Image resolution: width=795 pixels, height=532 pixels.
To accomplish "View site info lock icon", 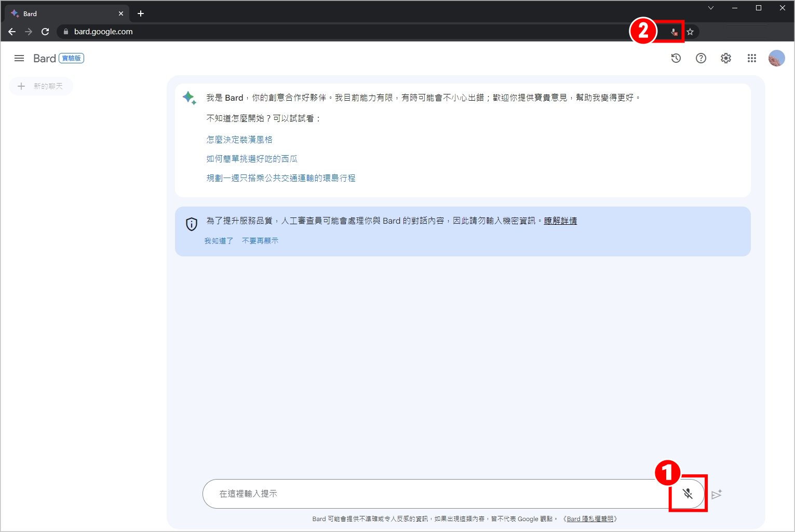I will [x=65, y=32].
